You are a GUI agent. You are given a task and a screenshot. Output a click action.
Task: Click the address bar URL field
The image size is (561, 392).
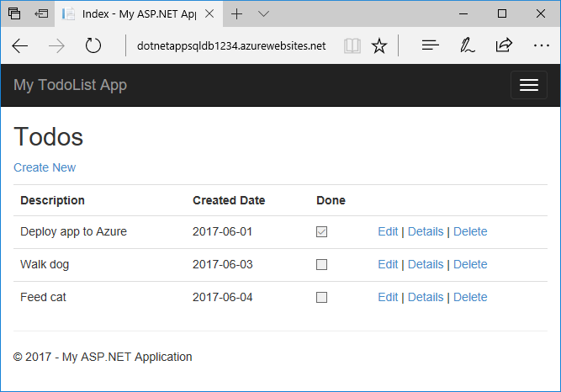(230, 45)
